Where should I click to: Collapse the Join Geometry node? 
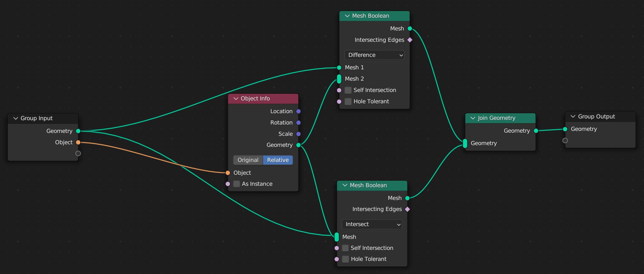click(x=473, y=118)
